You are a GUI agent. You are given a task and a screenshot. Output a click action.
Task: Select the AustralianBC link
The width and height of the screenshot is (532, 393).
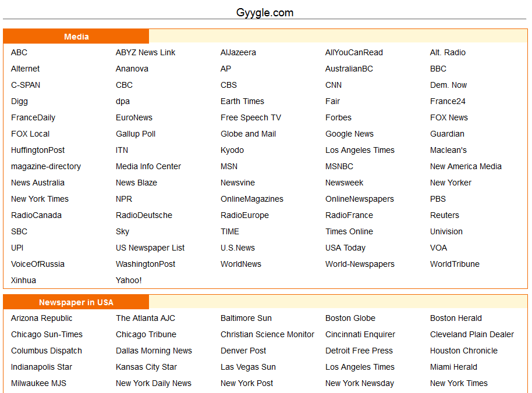349,69
